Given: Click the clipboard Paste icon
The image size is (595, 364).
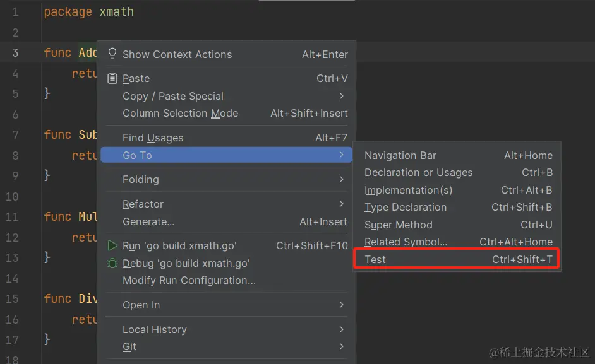Looking at the screenshot, I should [x=112, y=78].
